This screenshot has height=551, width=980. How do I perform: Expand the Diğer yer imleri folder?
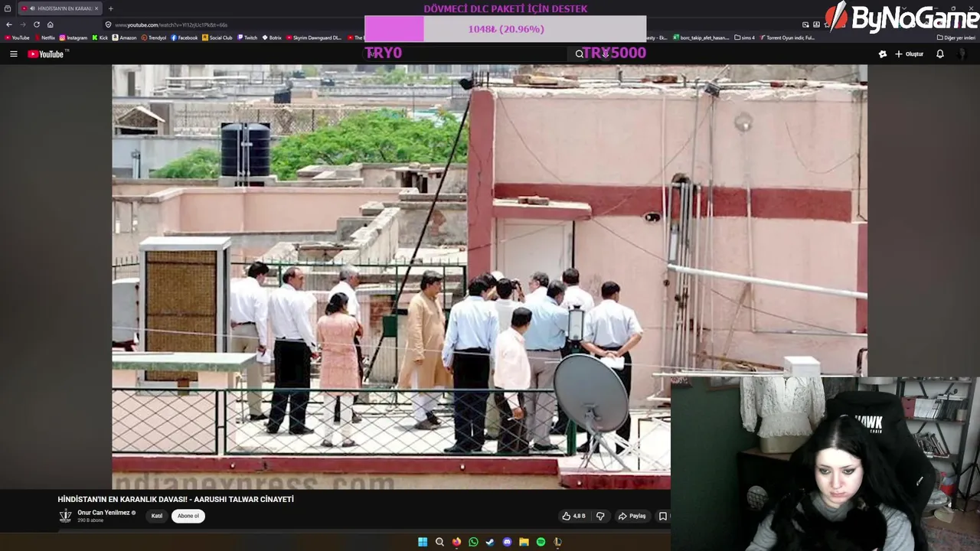(x=956, y=37)
